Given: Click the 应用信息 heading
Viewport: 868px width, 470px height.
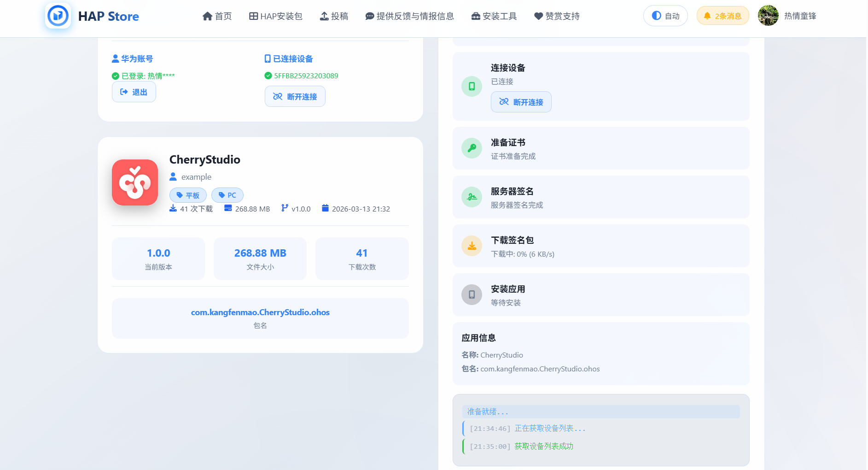Looking at the screenshot, I should coord(478,338).
